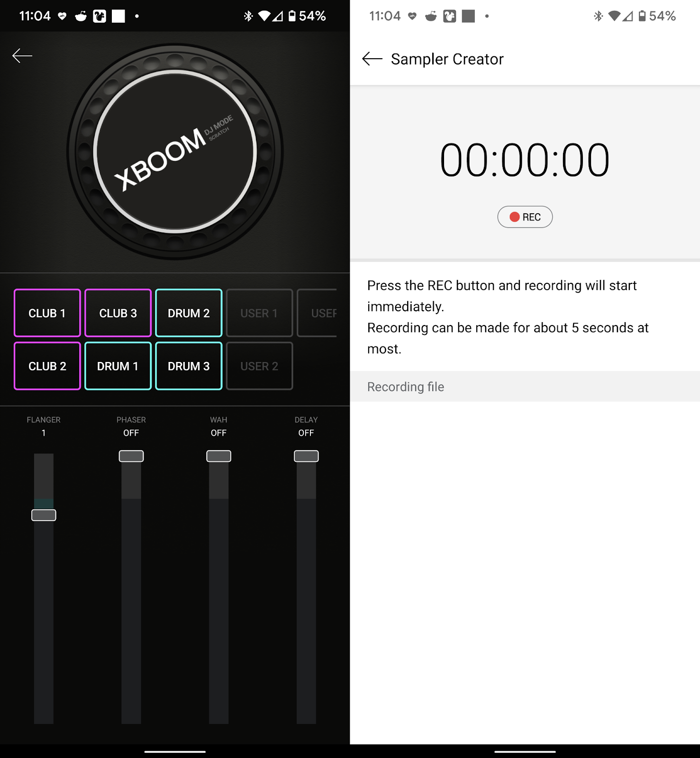The image size is (700, 758).
Task: Click Wi-Fi icon in right status bar
Action: tap(615, 16)
